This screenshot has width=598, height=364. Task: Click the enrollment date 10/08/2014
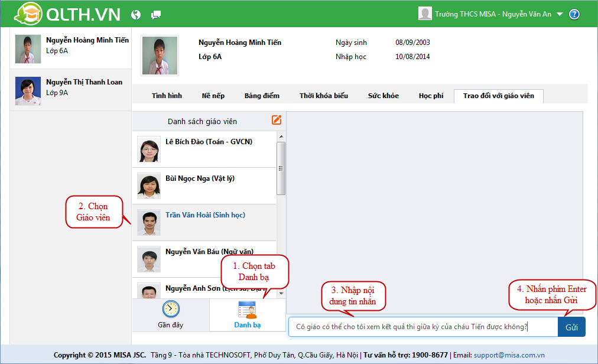[412, 57]
